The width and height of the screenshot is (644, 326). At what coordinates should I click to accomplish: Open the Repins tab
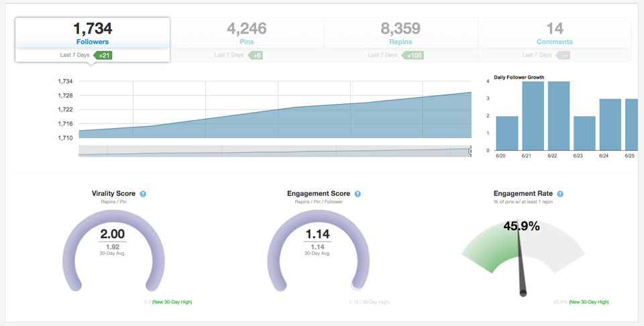point(400,34)
